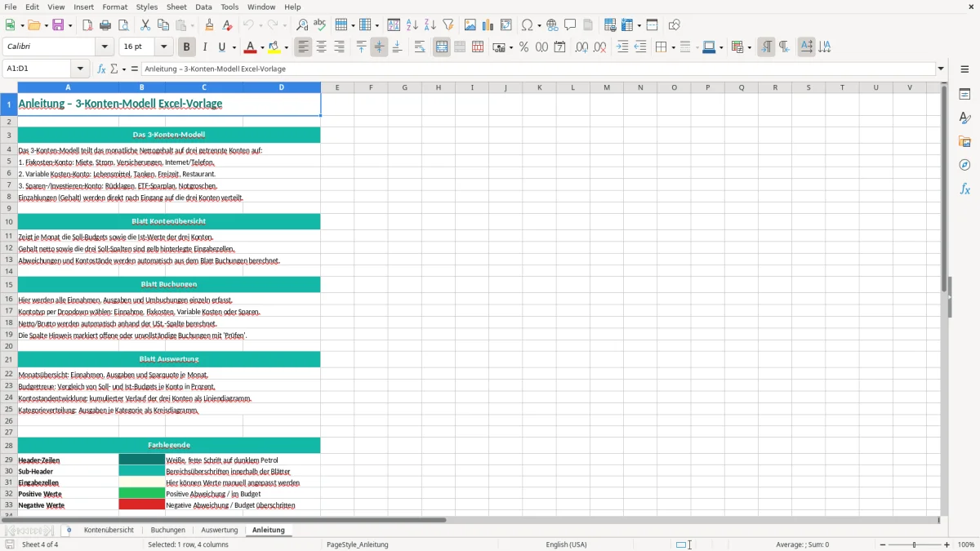980x551 pixels.
Task: Toggle Center Vertically alignment
Action: click(x=379, y=47)
